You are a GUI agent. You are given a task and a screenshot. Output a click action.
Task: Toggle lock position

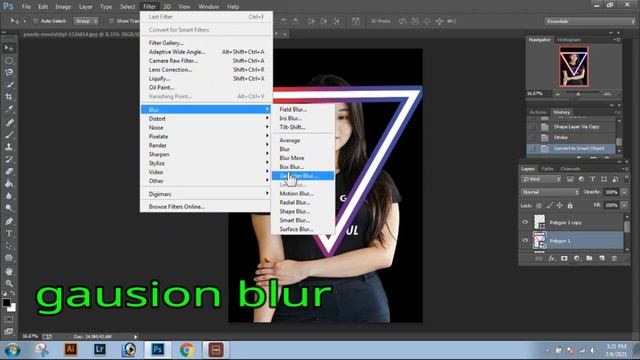(x=560, y=205)
